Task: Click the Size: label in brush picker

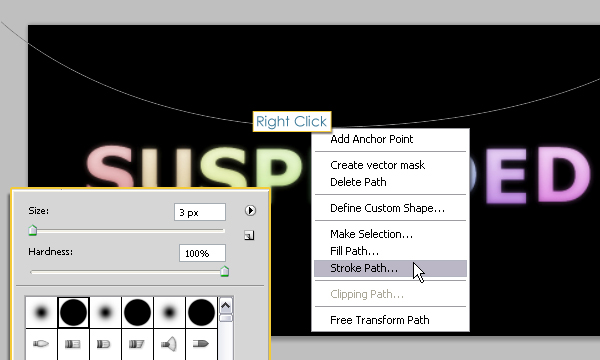Action: (x=39, y=211)
